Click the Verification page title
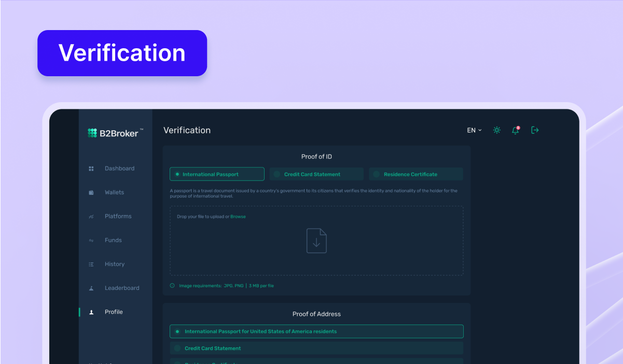The height and width of the screenshot is (364, 623). [187, 130]
